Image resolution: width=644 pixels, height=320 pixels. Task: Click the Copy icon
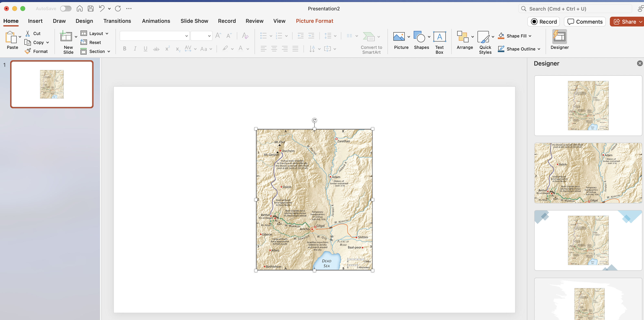click(x=27, y=42)
